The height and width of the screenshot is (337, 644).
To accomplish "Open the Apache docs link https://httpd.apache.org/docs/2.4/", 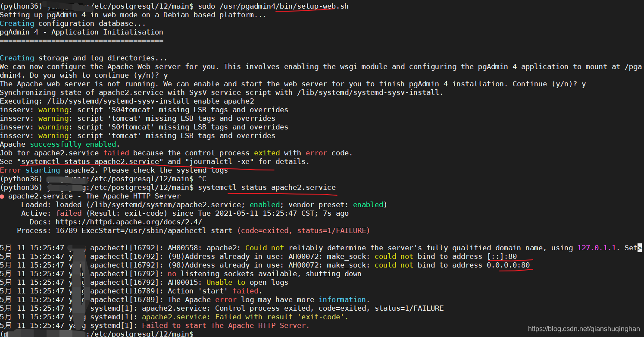I will point(128,222).
